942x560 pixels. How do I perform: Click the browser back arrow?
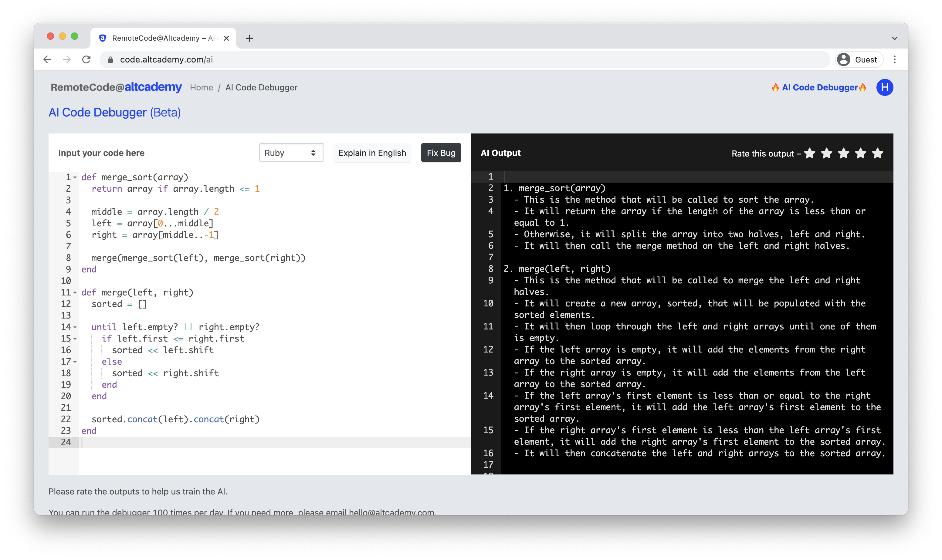pos(48,59)
